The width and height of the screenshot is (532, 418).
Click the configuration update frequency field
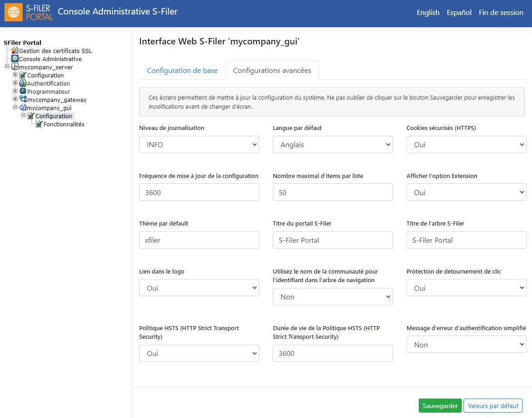click(x=199, y=192)
